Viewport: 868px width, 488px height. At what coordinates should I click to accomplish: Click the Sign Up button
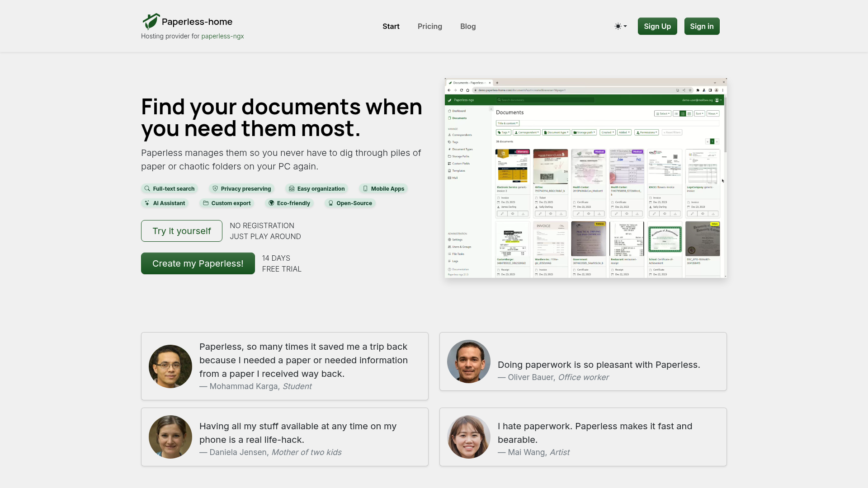coord(657,26)
